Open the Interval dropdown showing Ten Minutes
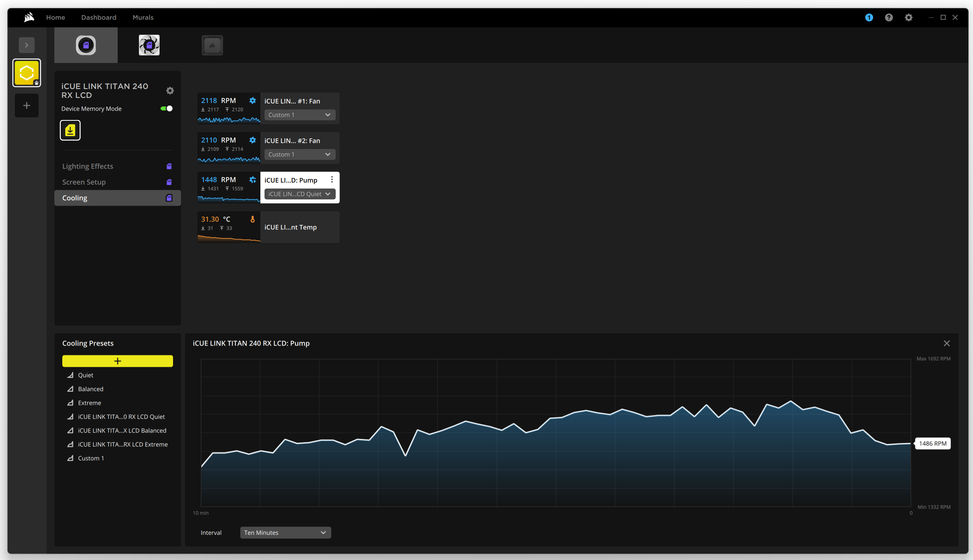The image size is (973, 560). (285, 533)
